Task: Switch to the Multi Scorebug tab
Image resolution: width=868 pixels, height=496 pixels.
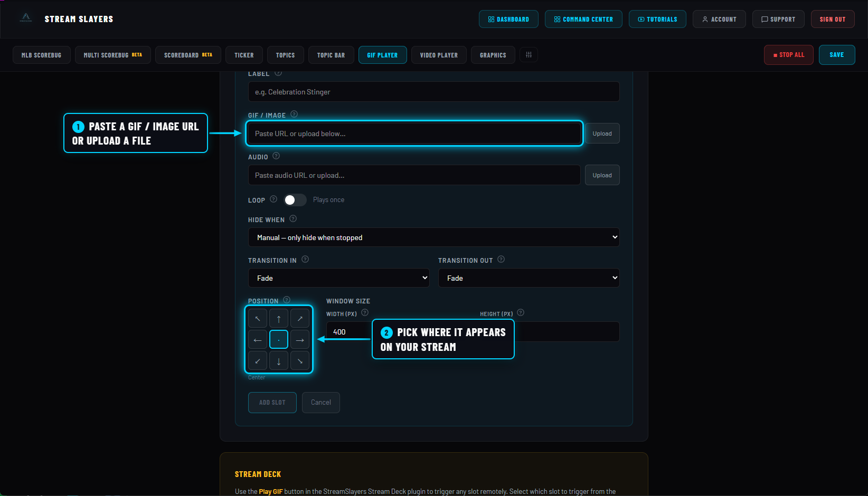Action: (x=113, y=55)
